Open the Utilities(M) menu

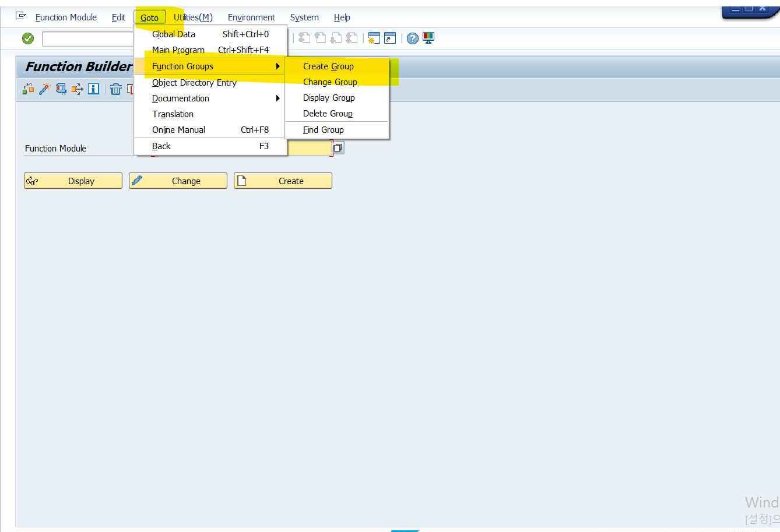(193, 17)
